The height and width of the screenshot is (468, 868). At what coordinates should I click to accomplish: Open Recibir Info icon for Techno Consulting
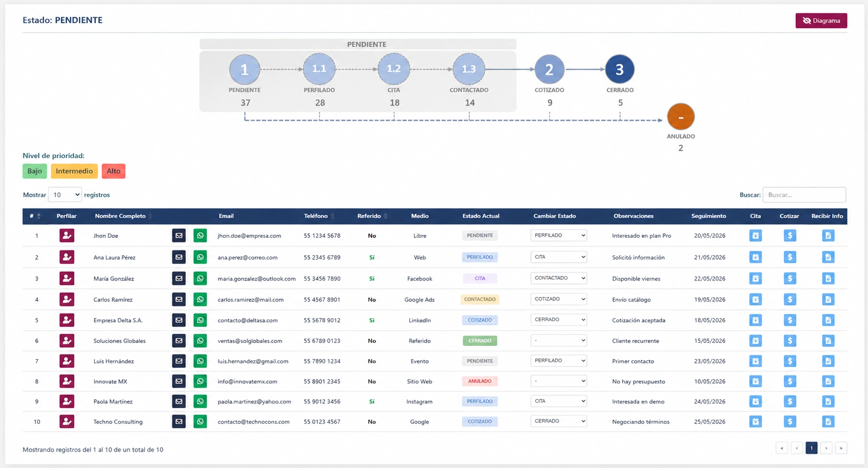pos(828,421)
